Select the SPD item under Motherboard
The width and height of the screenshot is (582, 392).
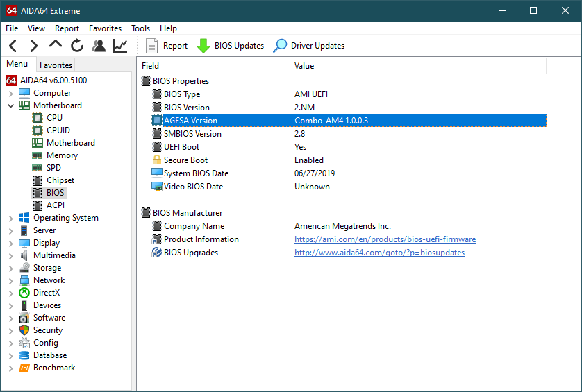pos(53,168)
